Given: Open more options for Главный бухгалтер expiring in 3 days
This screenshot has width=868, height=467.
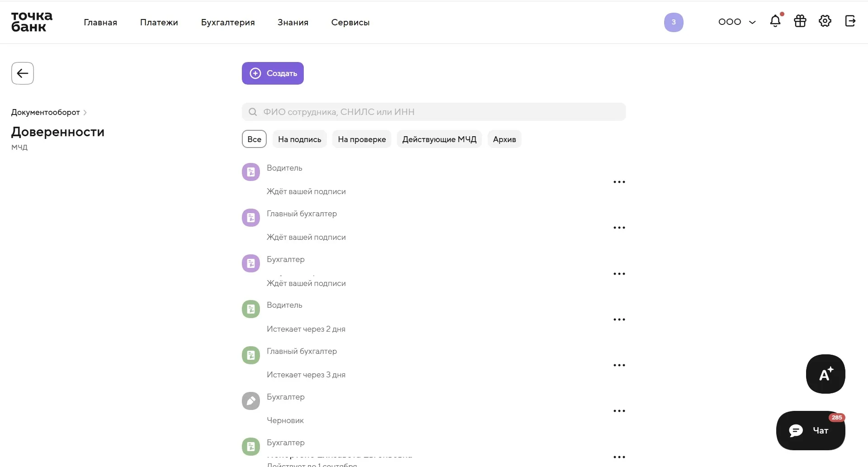Looking at the screenshot, I should [619, 365].
